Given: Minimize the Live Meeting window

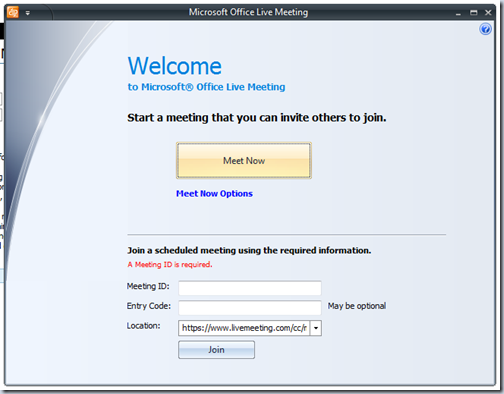Looking at the screenshot, I should (458, 13).
